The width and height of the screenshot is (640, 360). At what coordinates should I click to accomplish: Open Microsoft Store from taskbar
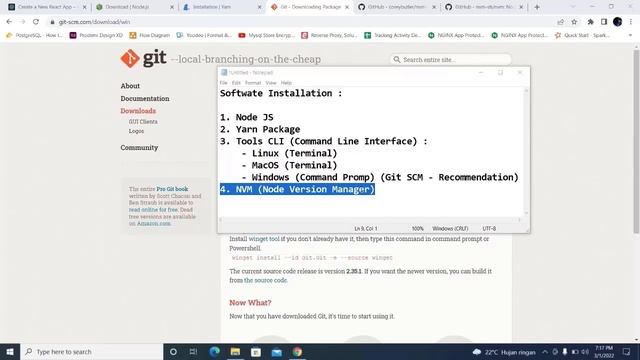pyautogui.click(x=256, y=351)
